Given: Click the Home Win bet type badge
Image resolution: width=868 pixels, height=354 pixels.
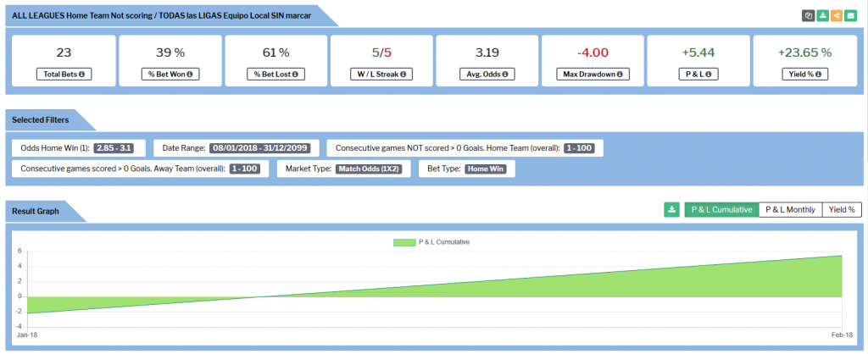Looking at the screenshot, I should [486, 169].
